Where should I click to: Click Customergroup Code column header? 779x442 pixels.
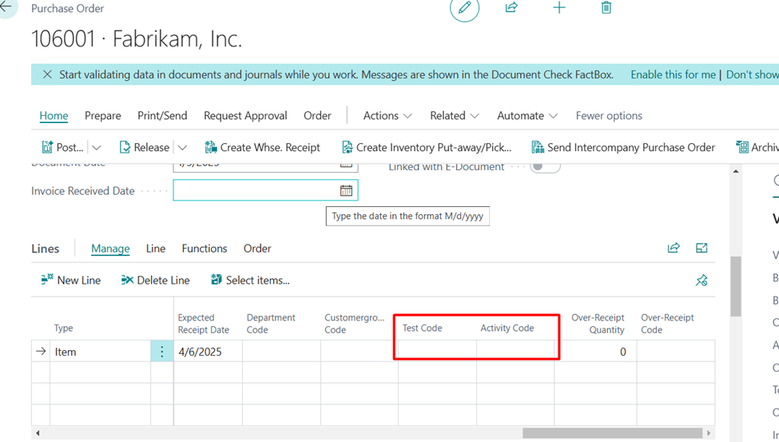tap(354, 323)
